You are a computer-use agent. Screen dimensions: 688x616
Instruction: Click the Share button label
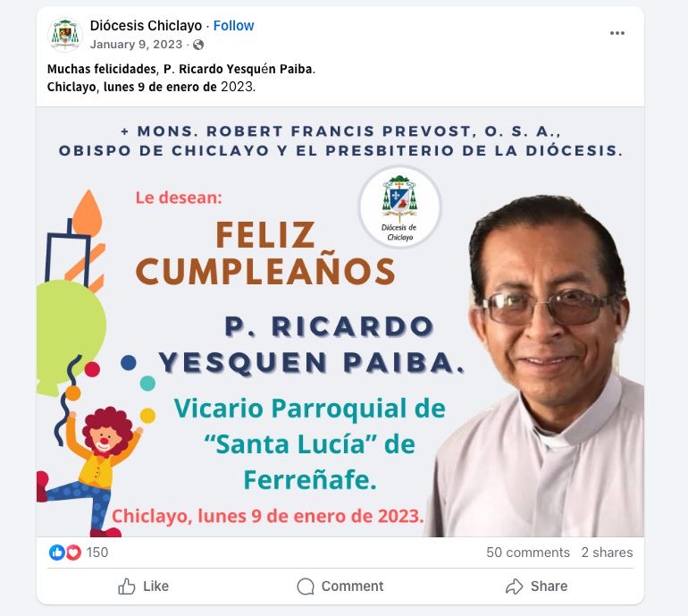(549, 586)
